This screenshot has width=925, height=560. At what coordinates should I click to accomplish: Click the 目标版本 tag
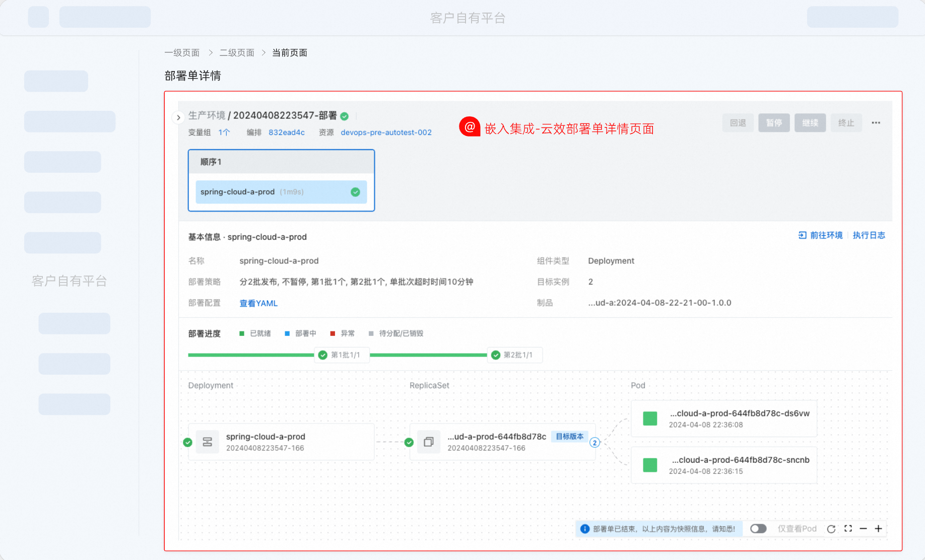tap(569, 437)
